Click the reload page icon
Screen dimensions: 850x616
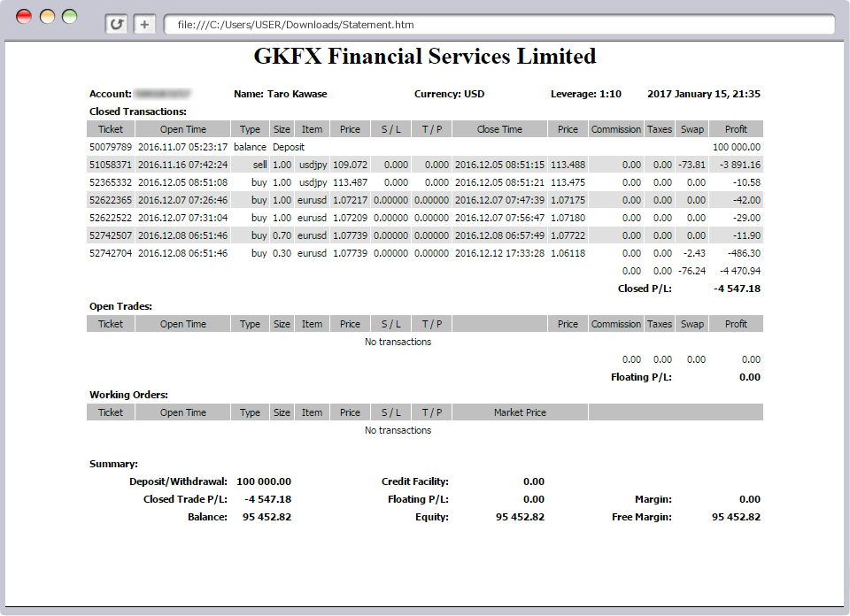[x=116, y=25]
